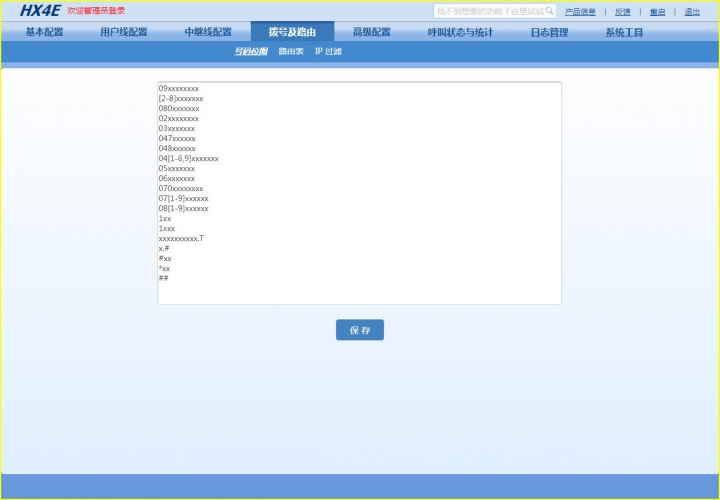Click the 保存 save button
The width and height of the screenshot is (720, 500).
pyautogui.click(x=360, y=330)
